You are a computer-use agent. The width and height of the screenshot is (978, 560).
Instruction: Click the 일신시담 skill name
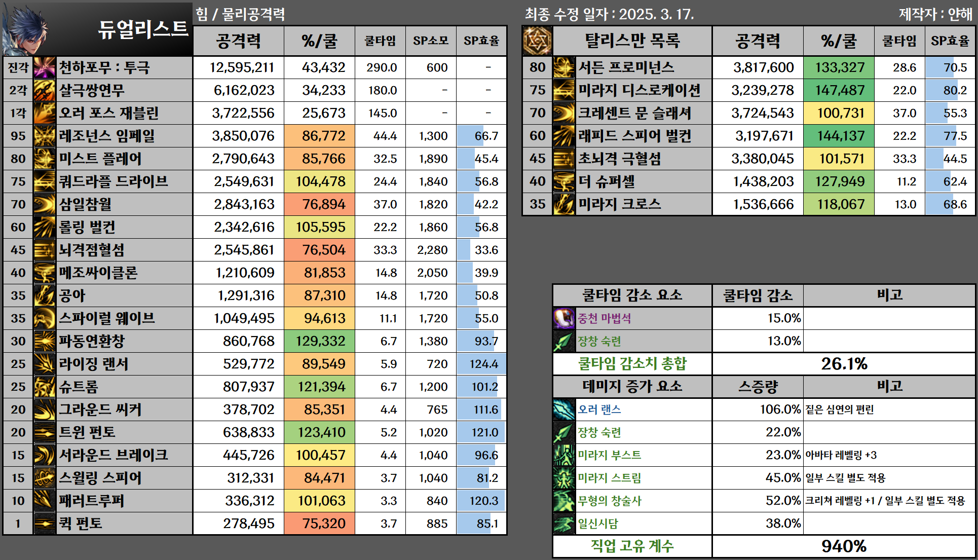(598, 524)
